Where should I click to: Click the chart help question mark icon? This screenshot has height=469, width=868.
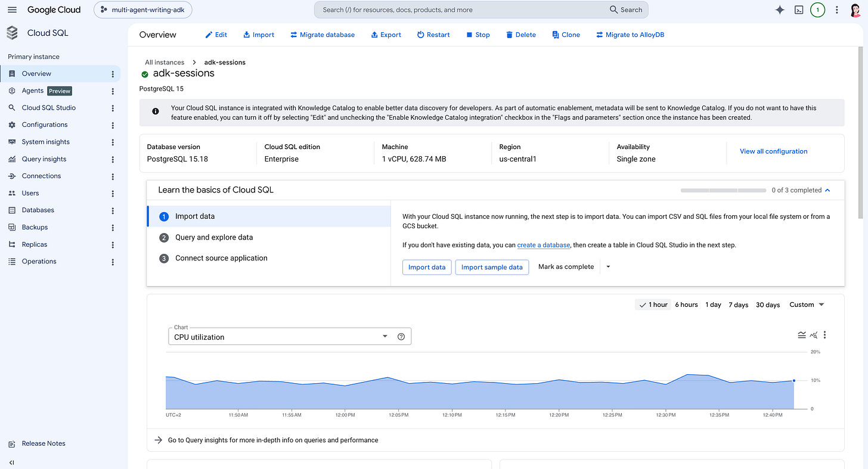[x=401, y=337]
